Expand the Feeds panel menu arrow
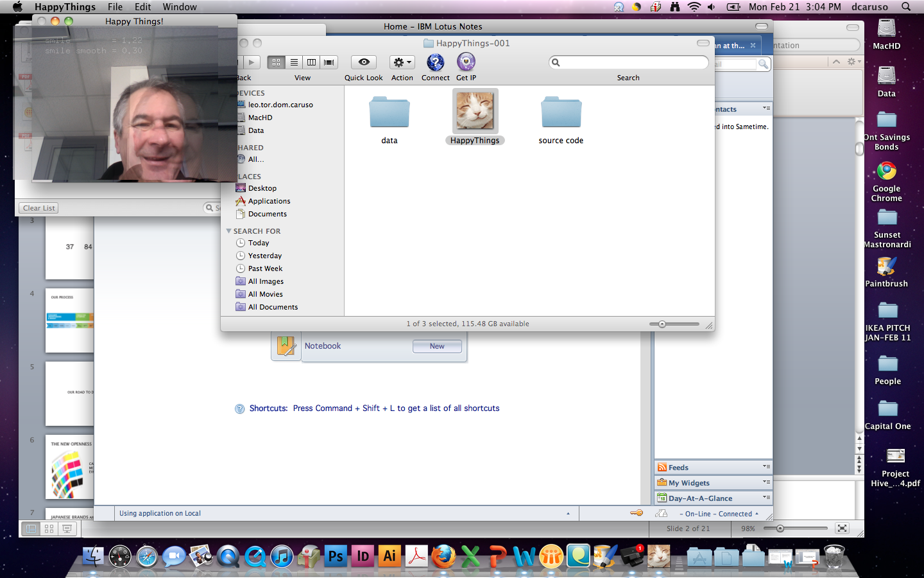 coord(766,467)
